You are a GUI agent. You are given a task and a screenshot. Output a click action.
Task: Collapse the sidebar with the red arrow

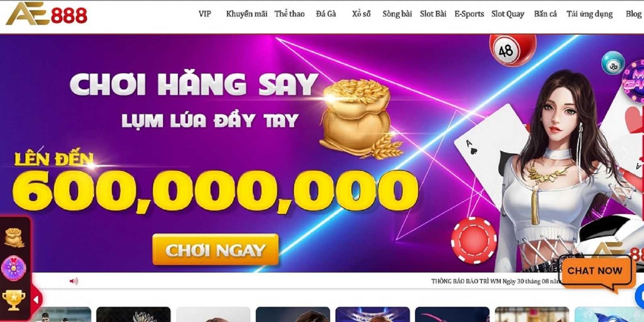[x=36, y=300]
